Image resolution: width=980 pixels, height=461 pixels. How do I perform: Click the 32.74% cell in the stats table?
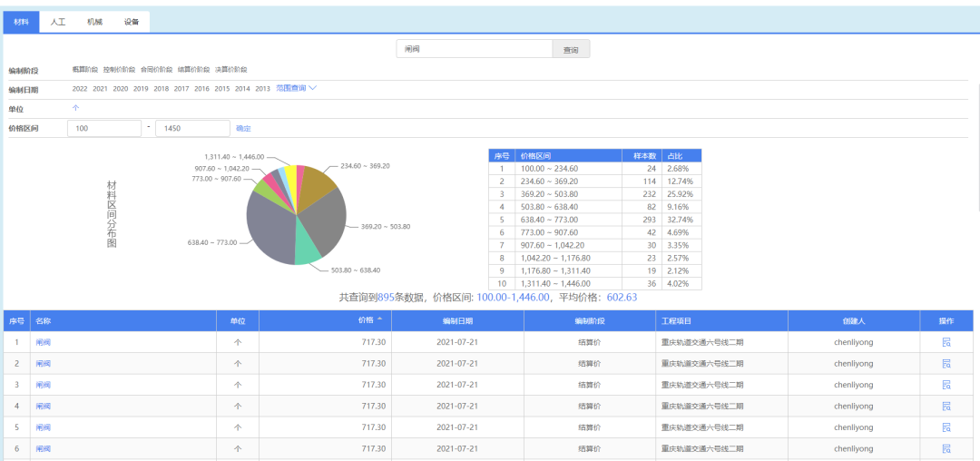681,220
